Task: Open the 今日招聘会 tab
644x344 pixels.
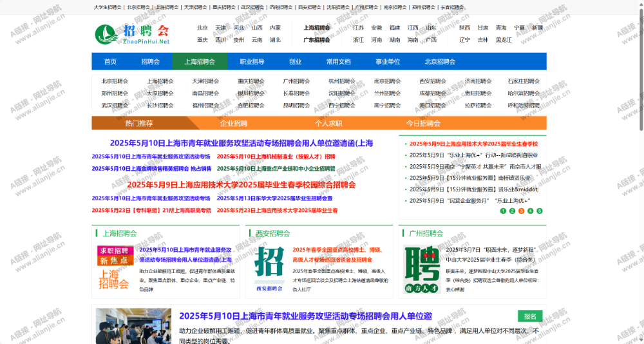Action: pos(423,123)
